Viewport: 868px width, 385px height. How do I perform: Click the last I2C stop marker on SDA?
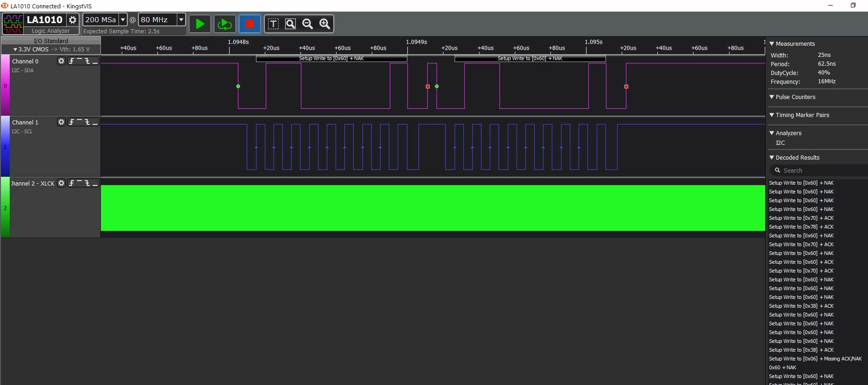point(626,87)
